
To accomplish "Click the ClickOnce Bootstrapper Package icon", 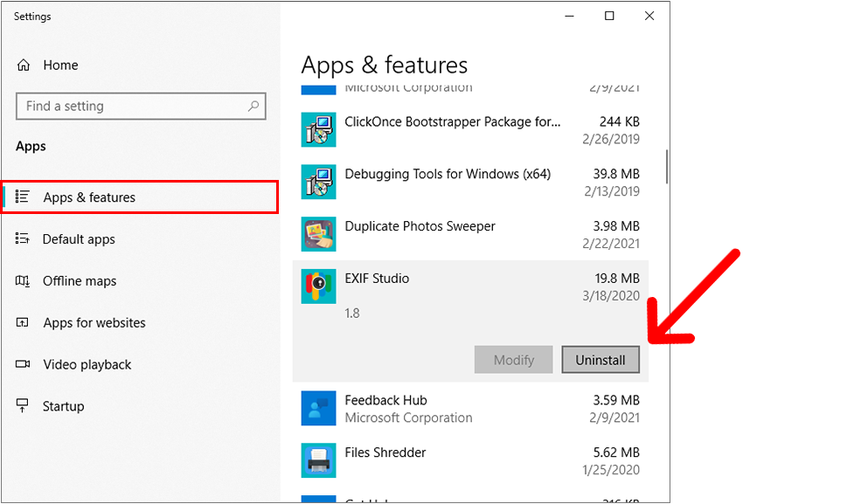I will [318, 129].
